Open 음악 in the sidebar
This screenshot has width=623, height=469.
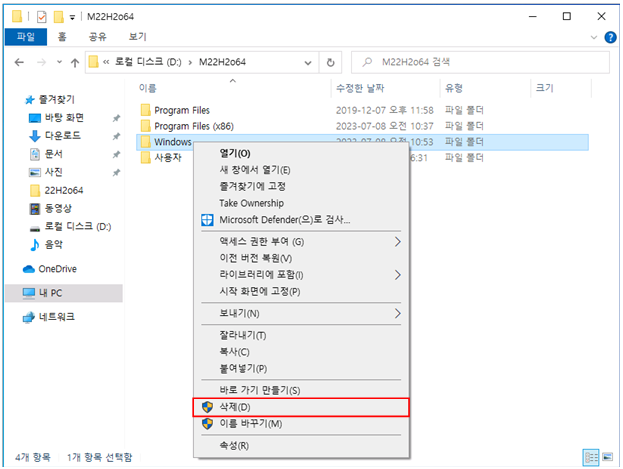click(x=46, y=244)
